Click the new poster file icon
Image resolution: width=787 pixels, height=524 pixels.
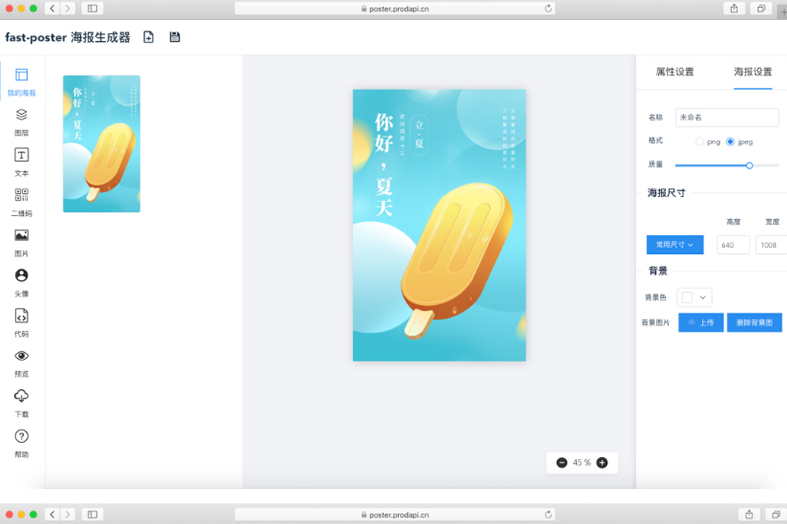click(148, 37)
